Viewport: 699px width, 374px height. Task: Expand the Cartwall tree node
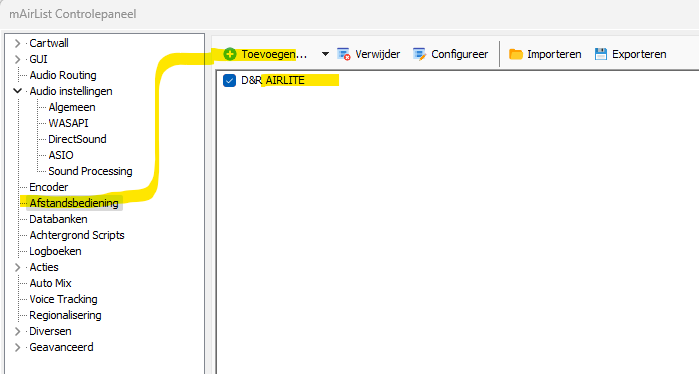pyautogui.click(x=17, y=43)
